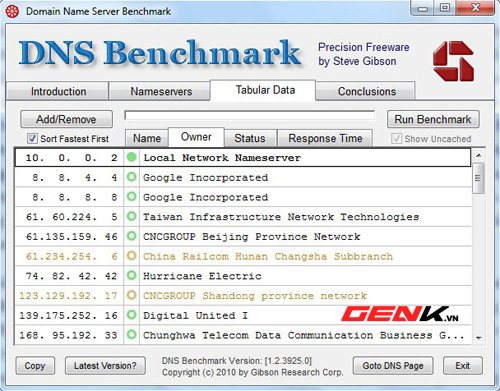Viewport: 500px width, 391px height.
Task: Click the red GRC logo icon
Action: 453,61
